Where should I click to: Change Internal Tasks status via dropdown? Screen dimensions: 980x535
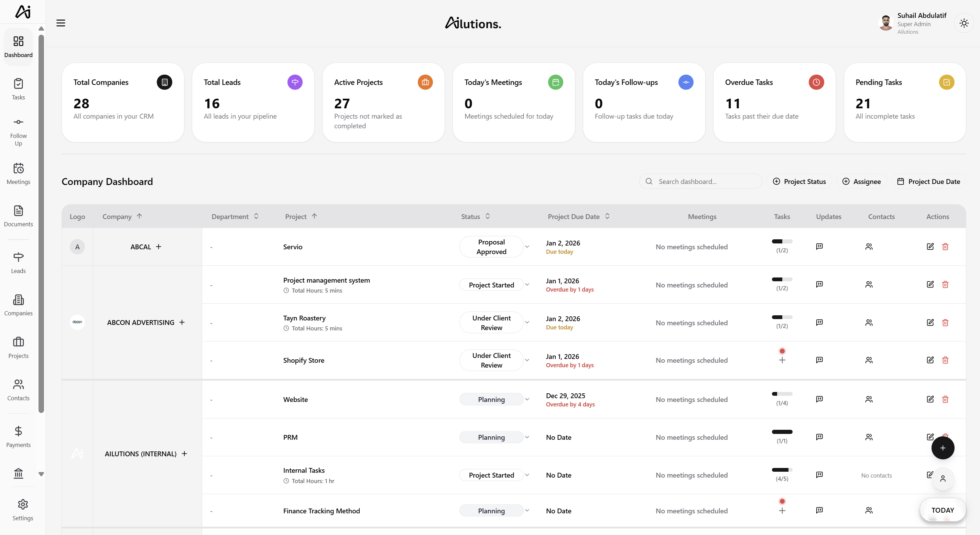click(527, 475)
